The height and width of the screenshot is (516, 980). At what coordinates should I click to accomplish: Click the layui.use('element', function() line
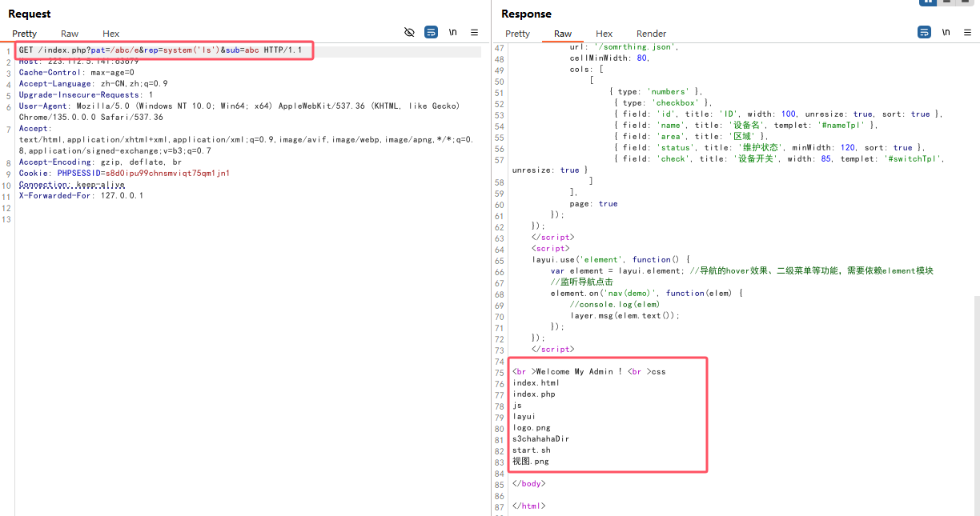pos(611,259)
